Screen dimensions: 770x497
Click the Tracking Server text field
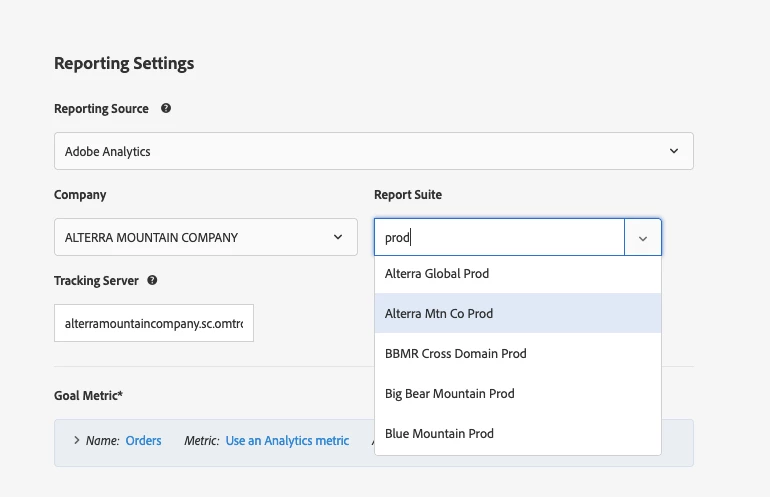point(154,323)
